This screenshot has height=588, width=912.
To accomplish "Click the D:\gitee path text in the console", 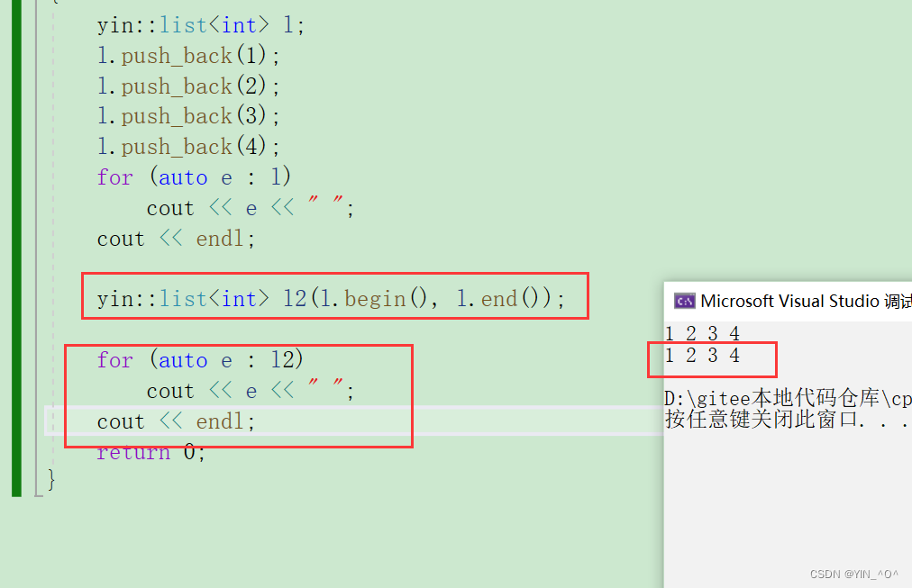I will point(784,397).
